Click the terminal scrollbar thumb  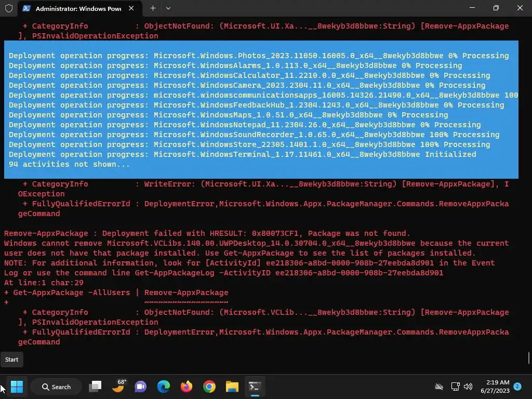[528, 358]
